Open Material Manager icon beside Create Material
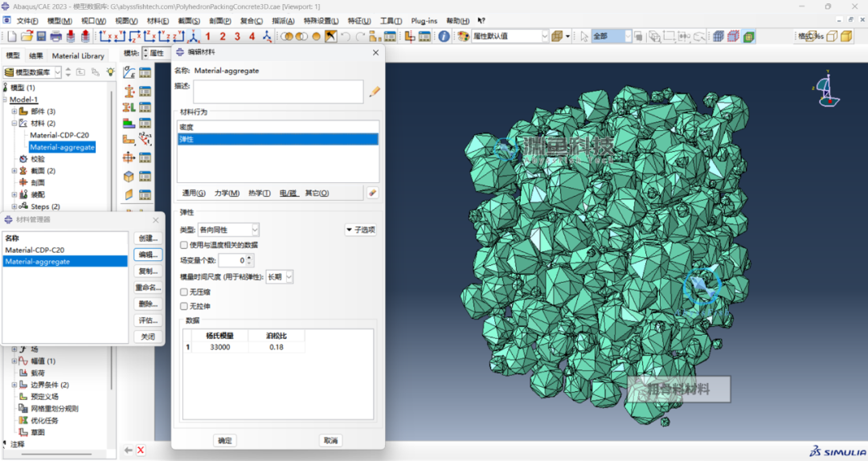868x461 pixels. click(x=145, y=72)
